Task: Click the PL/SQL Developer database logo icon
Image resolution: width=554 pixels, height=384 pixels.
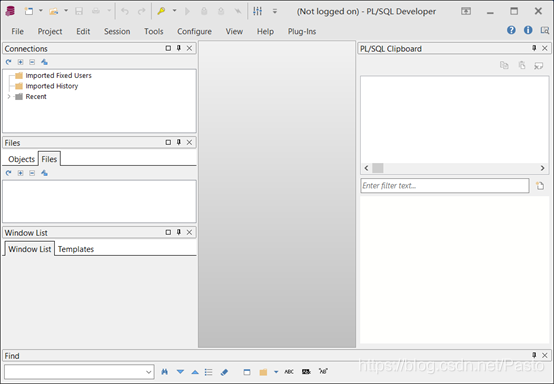Action: (x=10, y=11)
